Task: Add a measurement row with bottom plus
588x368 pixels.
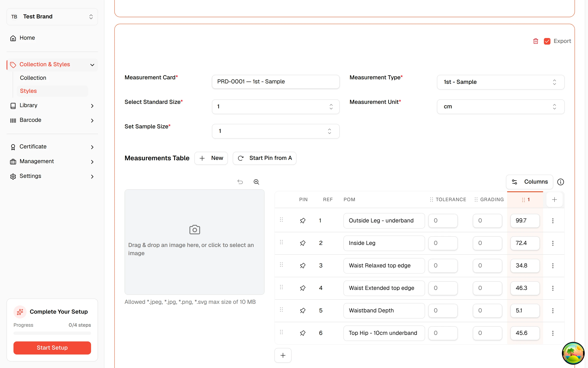Action: [x=283, y=355]
